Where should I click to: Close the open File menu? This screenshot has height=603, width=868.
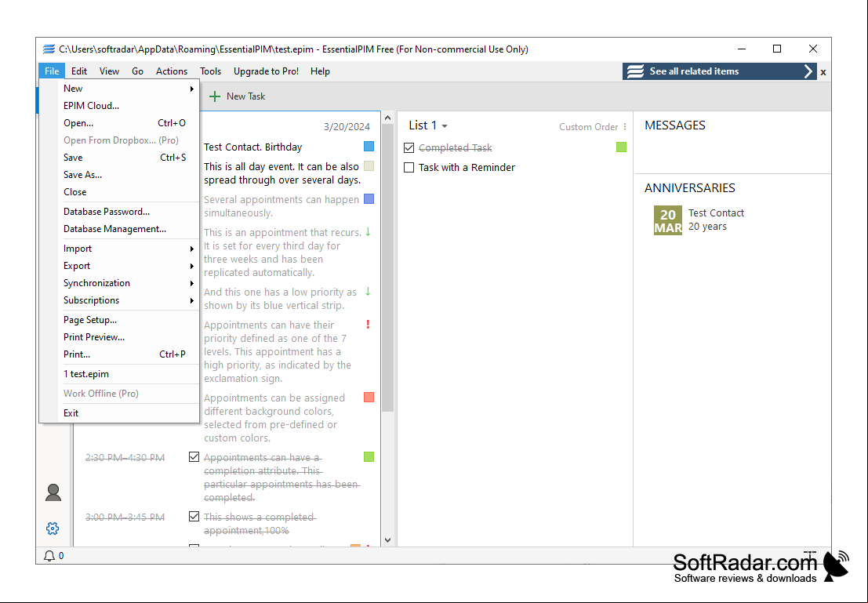pos(52,71)
